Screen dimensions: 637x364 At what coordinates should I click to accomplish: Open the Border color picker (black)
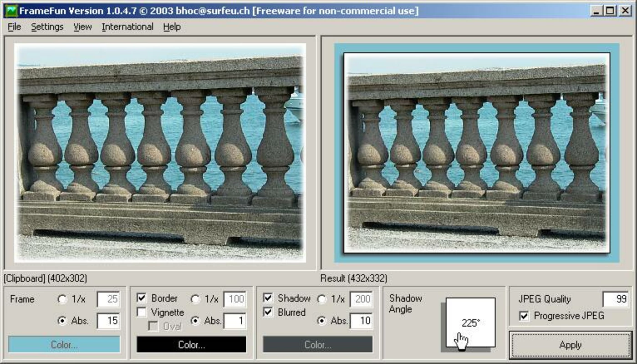191,344
